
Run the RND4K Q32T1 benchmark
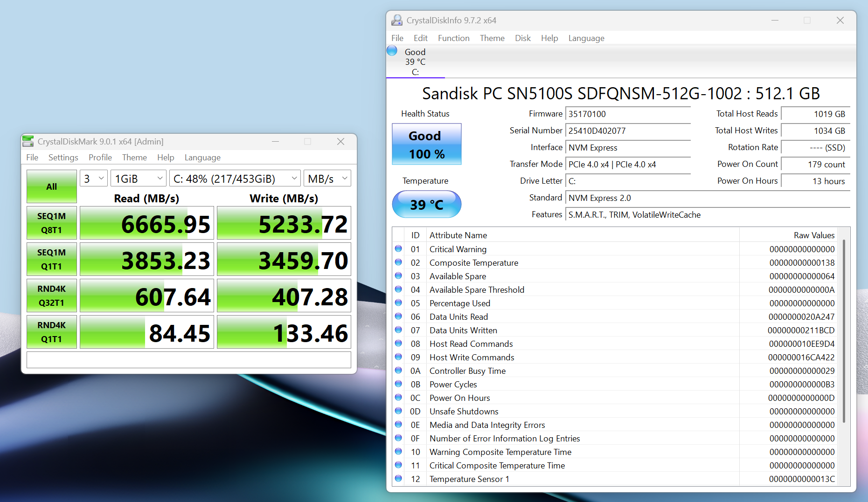(x=52, y=296)
